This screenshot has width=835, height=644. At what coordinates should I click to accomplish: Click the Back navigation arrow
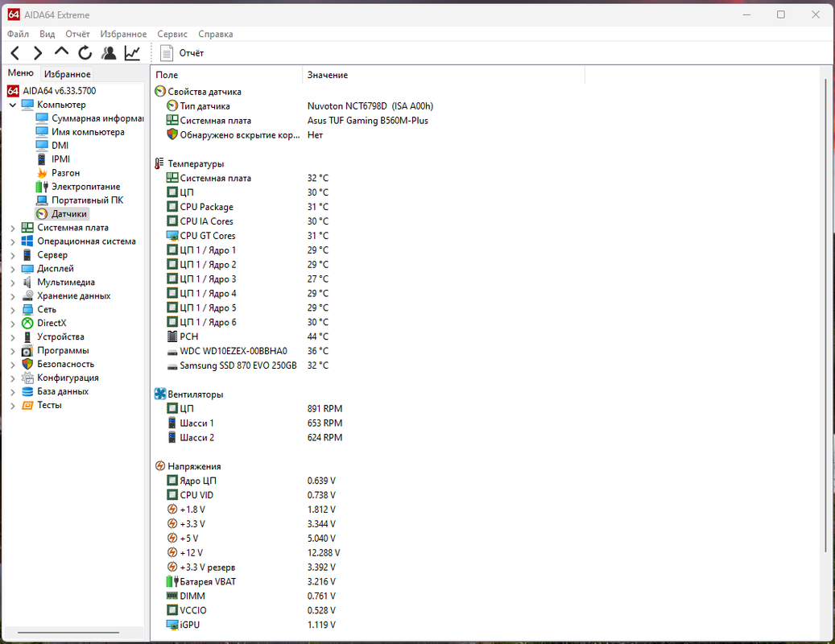pyautogui.click(x=15, y=53)
